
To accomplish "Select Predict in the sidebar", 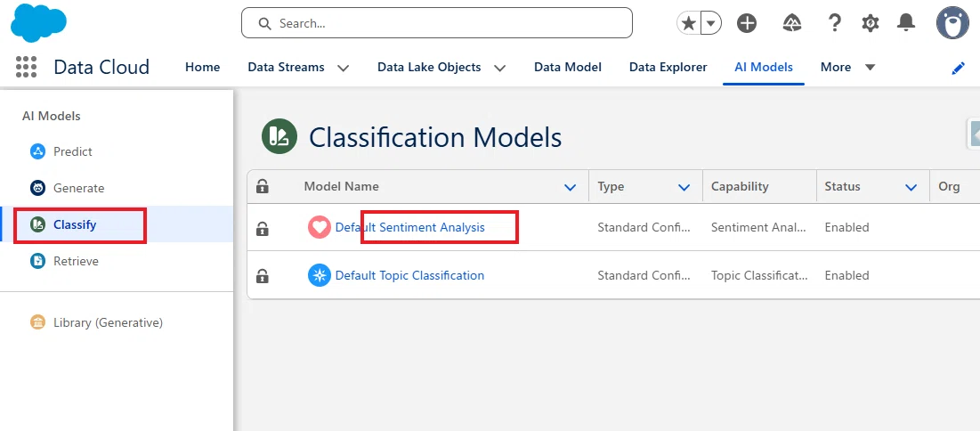I will 72,151.
